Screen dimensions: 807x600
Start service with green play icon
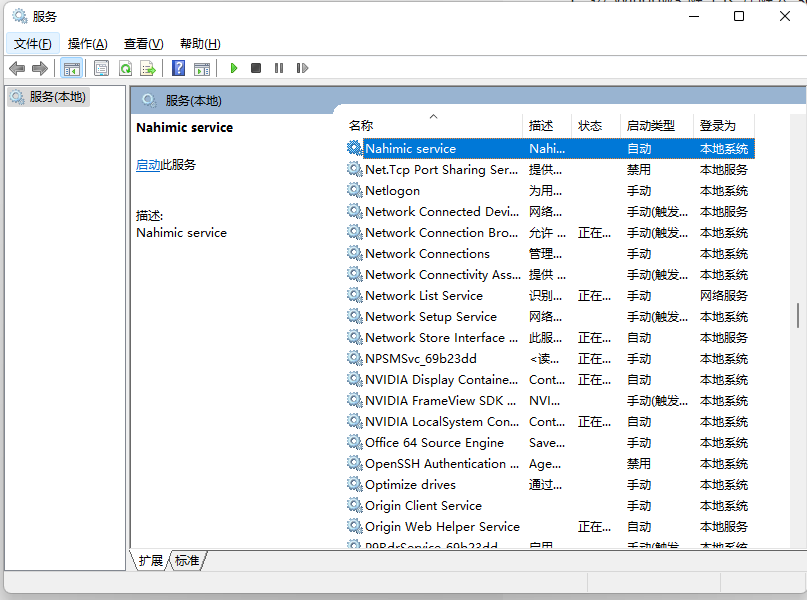tap(234, 68)
